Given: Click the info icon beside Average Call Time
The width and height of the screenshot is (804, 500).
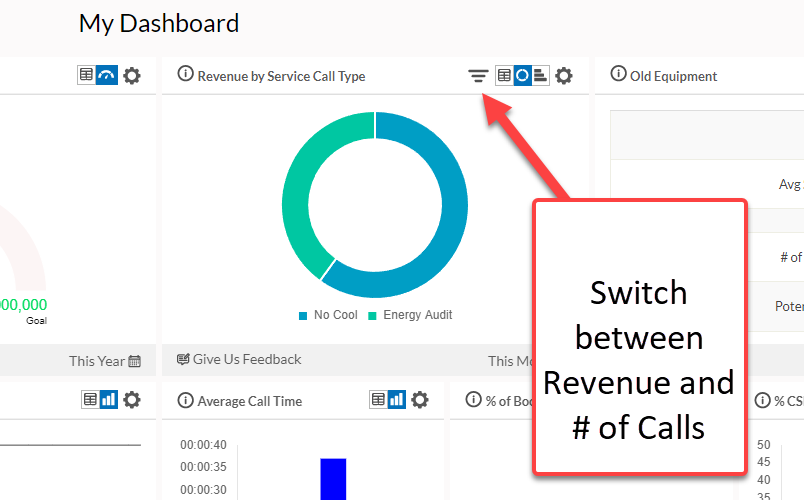Looking at the screenshot, I should click(x=185, y=399).
